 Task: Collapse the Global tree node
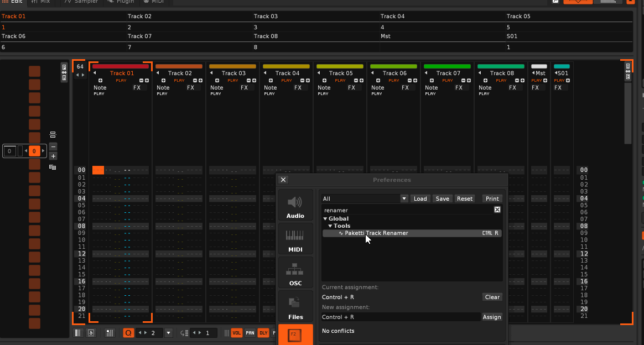pos(325,219)
